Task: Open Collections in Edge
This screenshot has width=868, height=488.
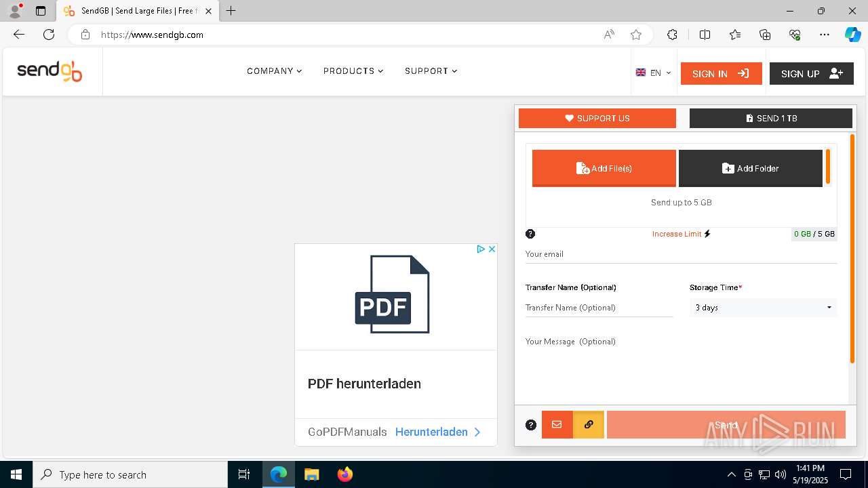Action: point(765,35)
